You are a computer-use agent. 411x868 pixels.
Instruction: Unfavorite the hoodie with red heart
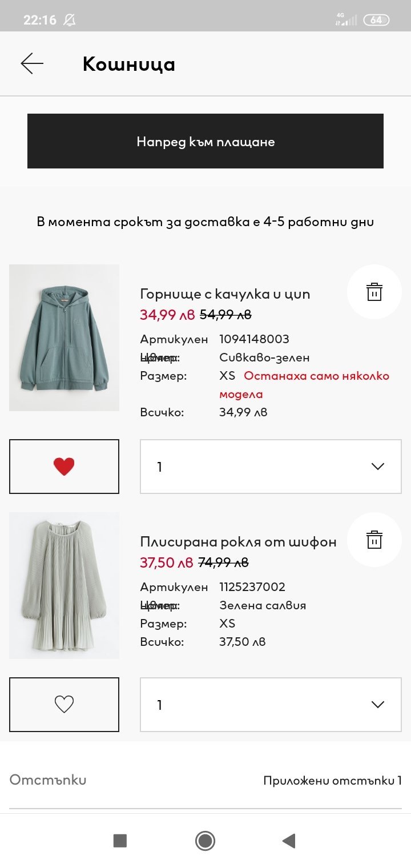pyautogui.click(x=64, y=467)
